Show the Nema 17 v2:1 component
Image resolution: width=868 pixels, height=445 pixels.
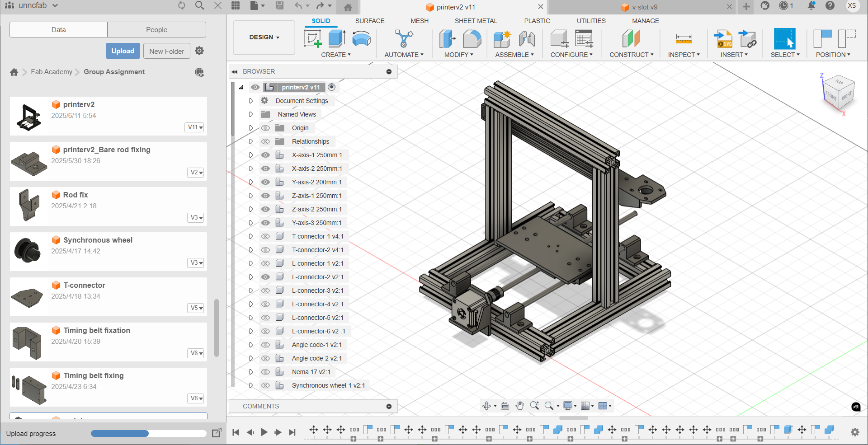click(266, 372)
